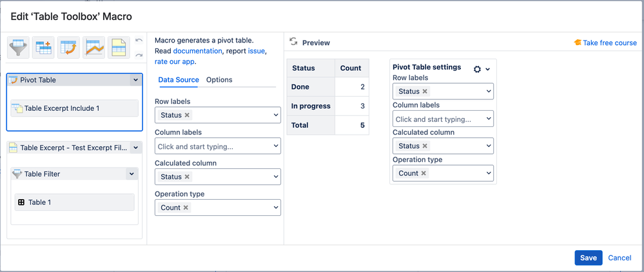Screen dimensions: 644x272
Task: Expand the Table Filter macro dropdown arrow
Action: coord(132,173)
